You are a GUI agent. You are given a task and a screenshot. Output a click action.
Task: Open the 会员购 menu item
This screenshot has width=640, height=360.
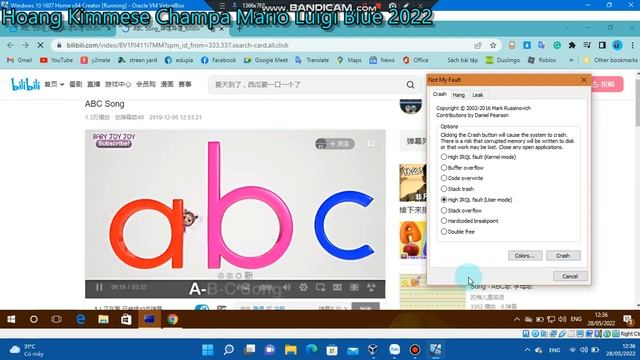146,84
